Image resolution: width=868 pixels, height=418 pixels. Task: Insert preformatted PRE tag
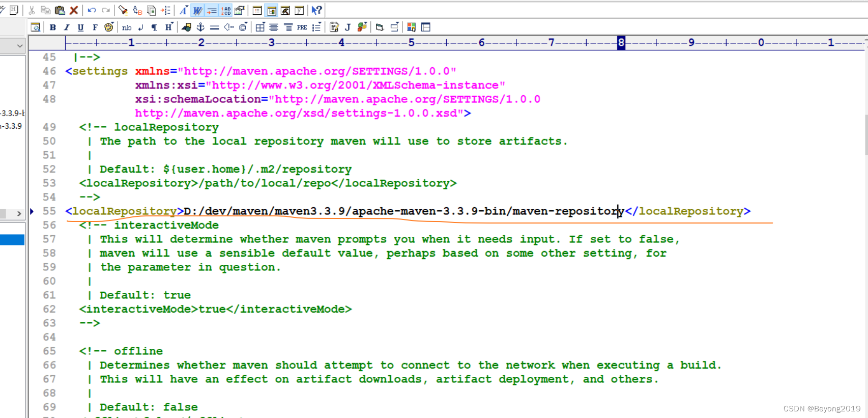click(302, 27)
